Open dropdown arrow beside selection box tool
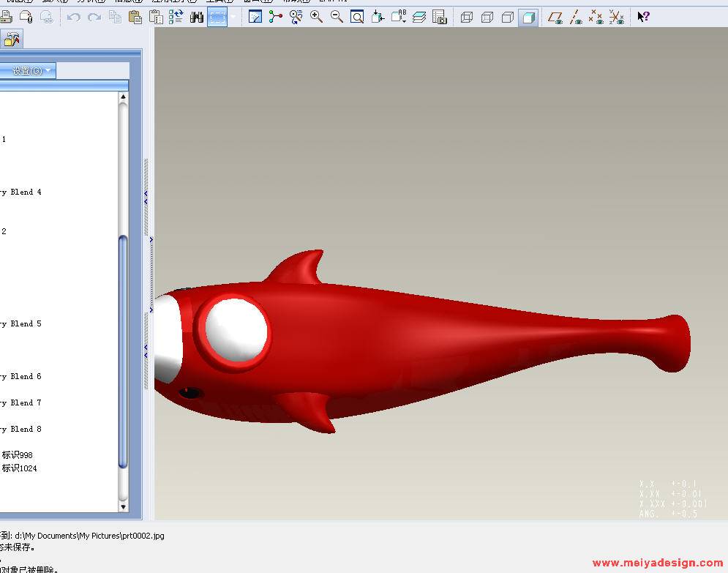 pos(233,17)
